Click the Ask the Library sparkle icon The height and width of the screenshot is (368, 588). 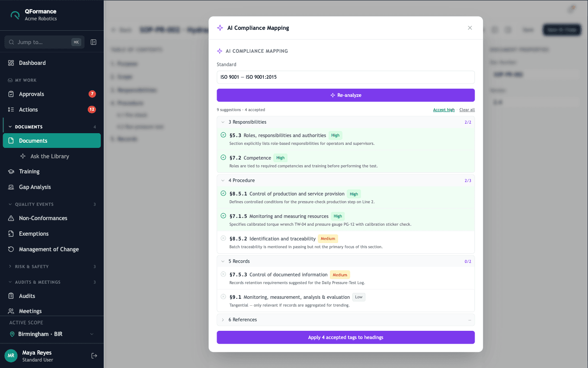(x=23, y=156)
